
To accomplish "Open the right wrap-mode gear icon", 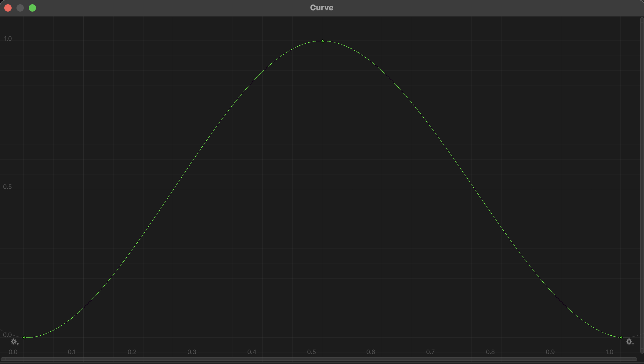I will [x=629, y=342].
